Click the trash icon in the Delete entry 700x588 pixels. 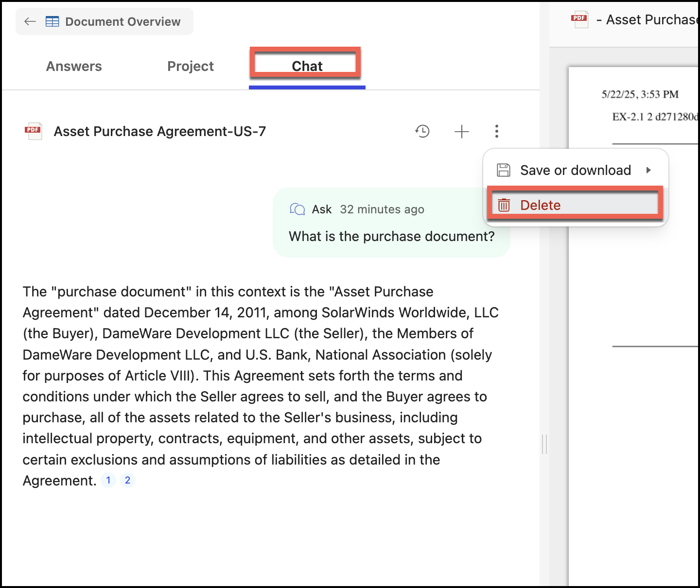coord(504,205)
